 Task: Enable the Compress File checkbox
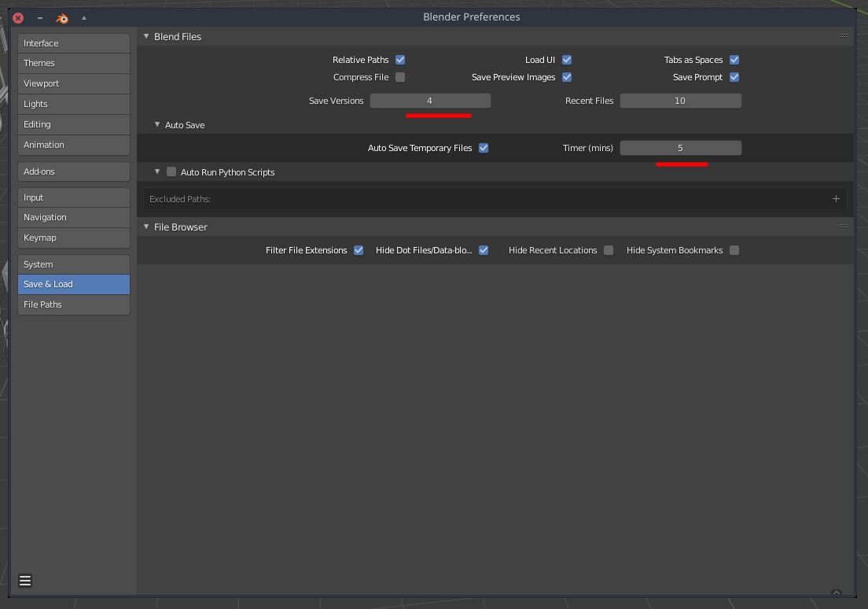click(x=400, y=77)
